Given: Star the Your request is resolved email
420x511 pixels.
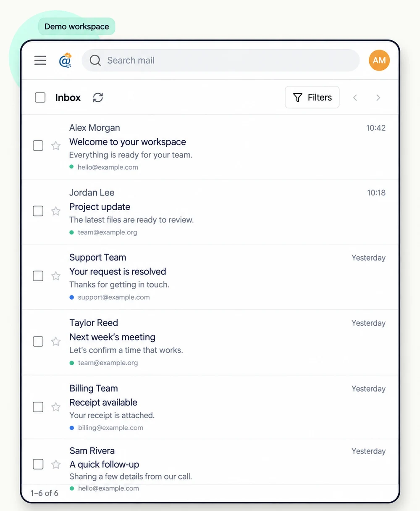Looking at the screenshot, I should coord(56,276).
